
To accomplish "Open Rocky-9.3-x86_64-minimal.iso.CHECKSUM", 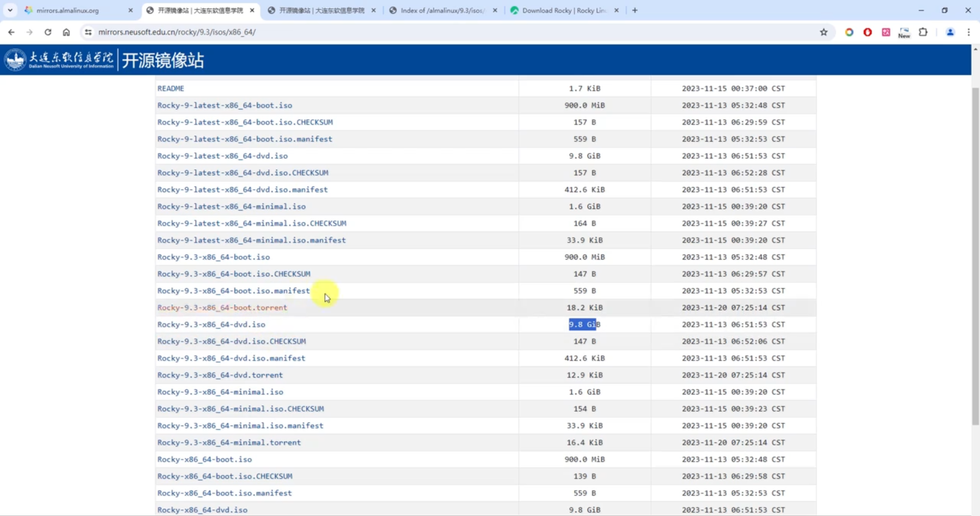I will click(x=240, y=409).
